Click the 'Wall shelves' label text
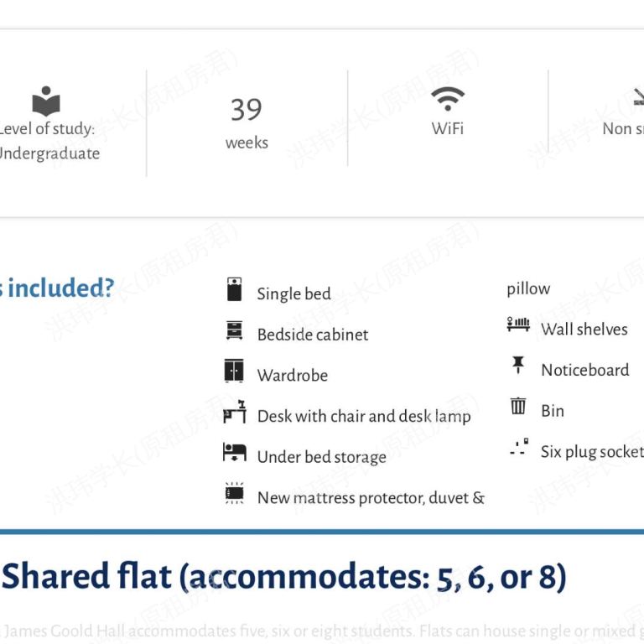Screen dimensions: 644x644 click(x=584, y=329)
